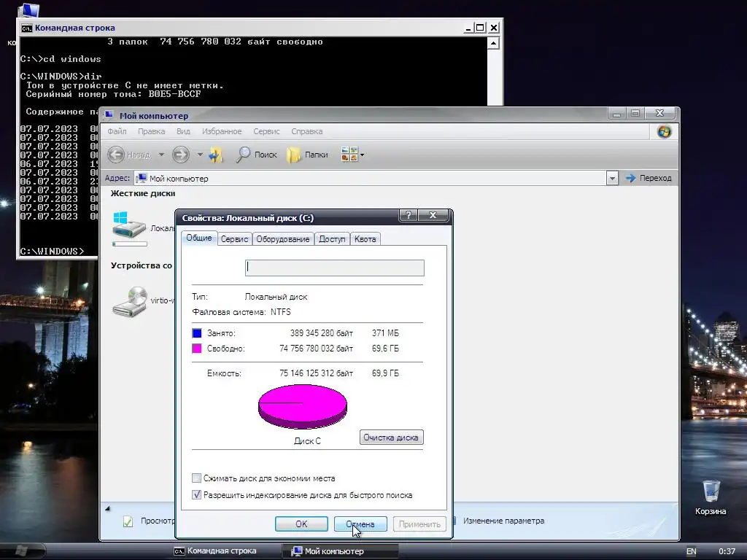
Task: Click the EN language indicator
Action: click(692, 551)
